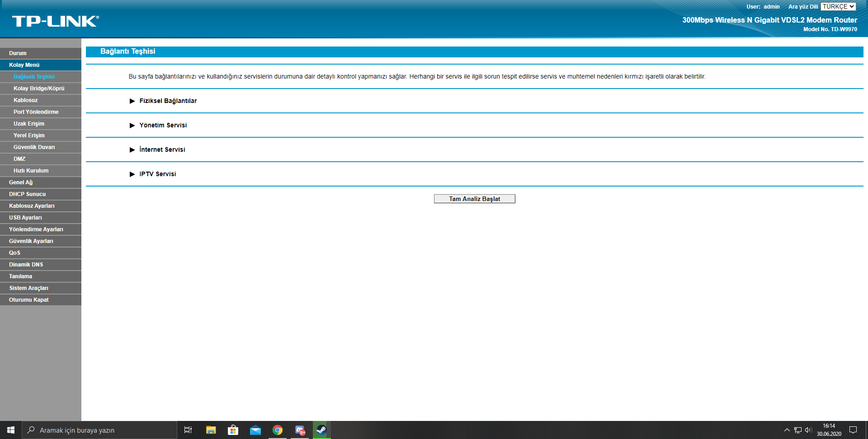
Task: Click the IPTV Servisi label
Action: coord(158,174)
